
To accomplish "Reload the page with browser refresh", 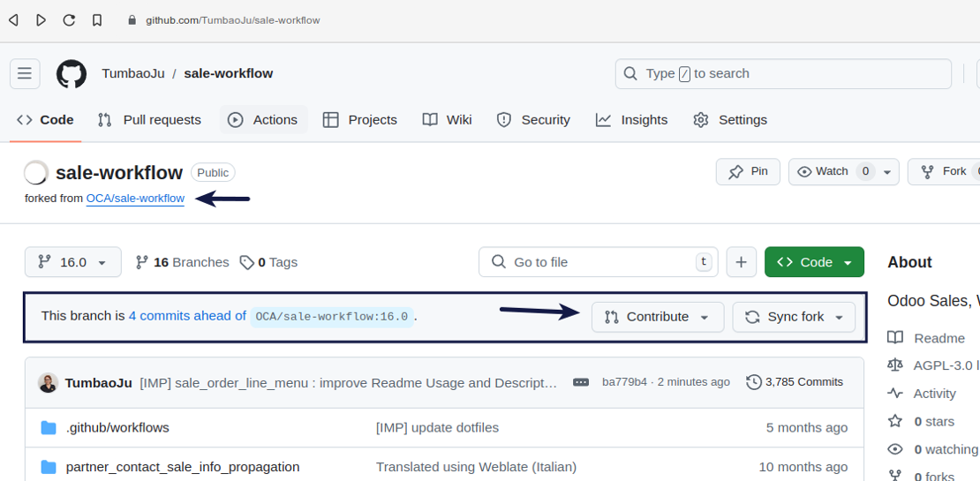I will (69, 19).
